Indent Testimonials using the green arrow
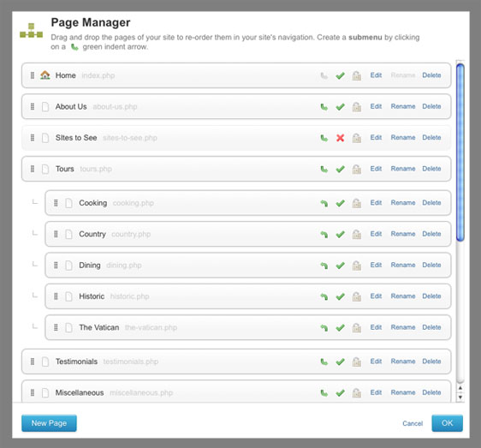The width and height of the screenshot is (481, 448). pyautogui.click(x=324, y=361)
